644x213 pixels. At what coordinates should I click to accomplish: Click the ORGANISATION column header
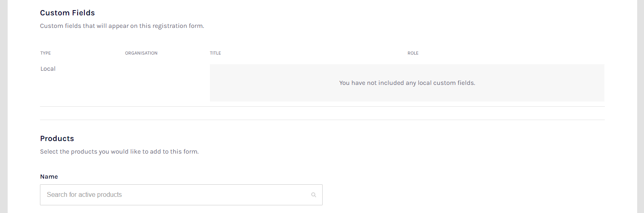141,53
